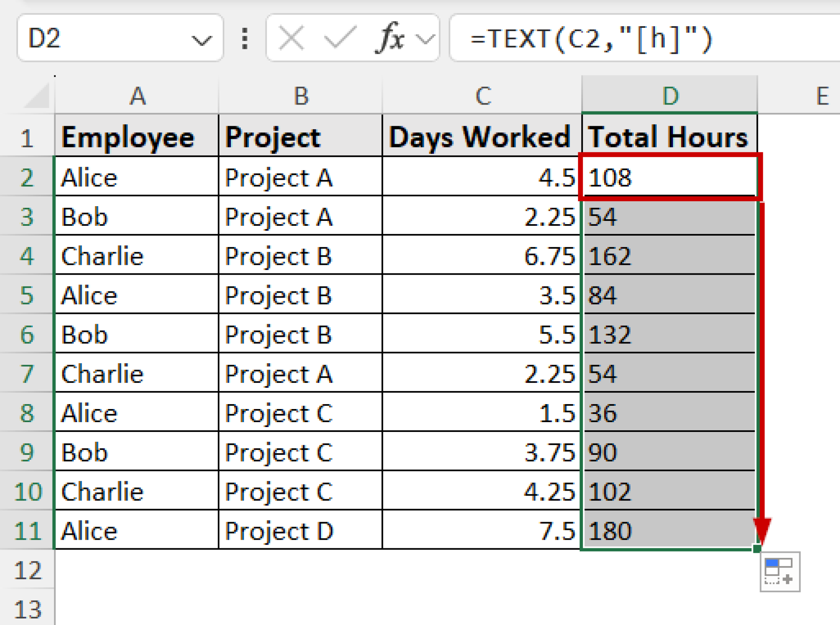Viewport: 840px width, 625px height.
Task: Select cell D2 showing 108
Action: pyautogui.click(x=669, y=177)
